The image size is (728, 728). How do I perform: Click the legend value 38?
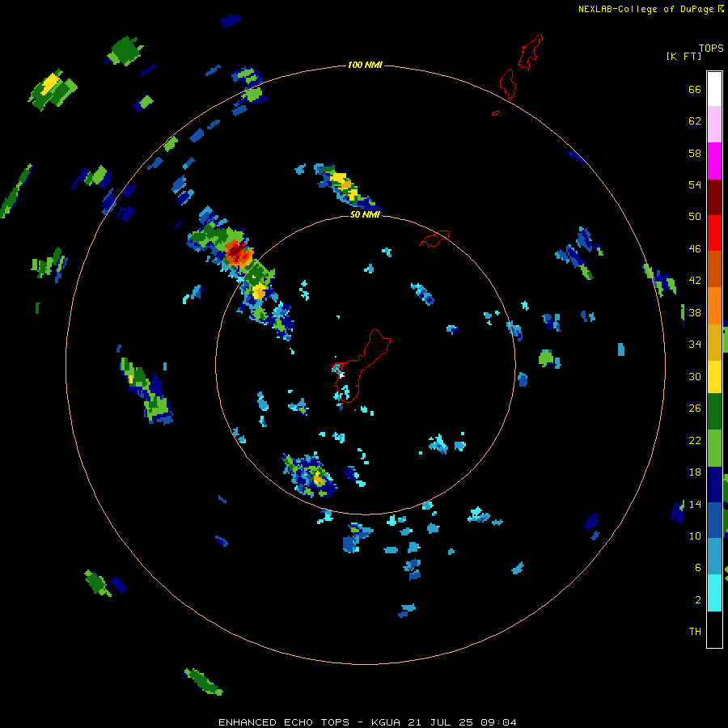pyautogui.click(x=695, y=313)
